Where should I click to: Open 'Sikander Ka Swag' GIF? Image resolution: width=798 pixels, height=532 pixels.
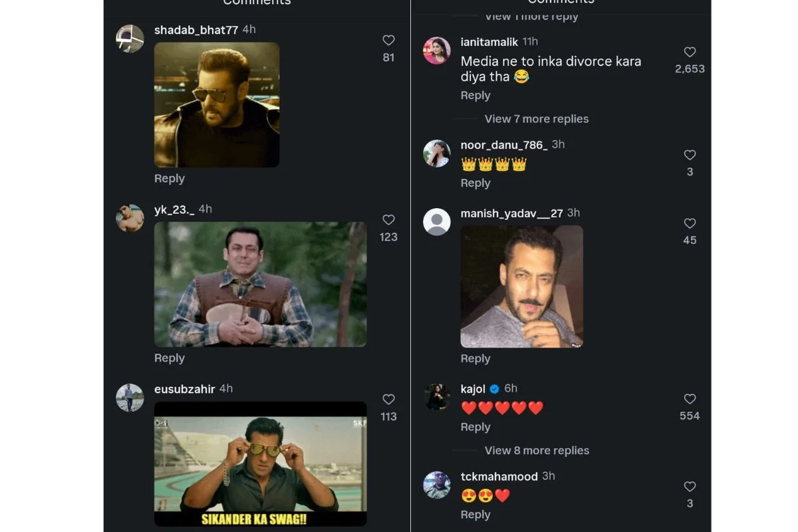pyautogui.click(x=260, y=464)
